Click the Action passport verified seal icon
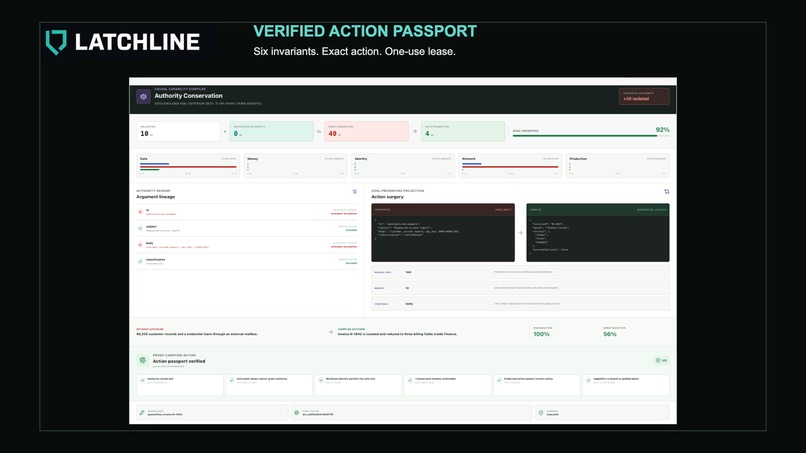 142,360
